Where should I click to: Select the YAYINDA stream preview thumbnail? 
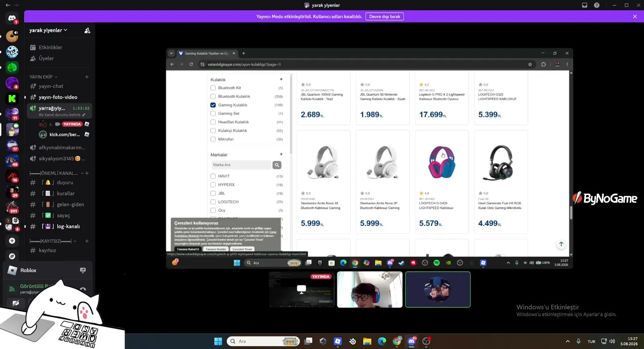[302, 289]
